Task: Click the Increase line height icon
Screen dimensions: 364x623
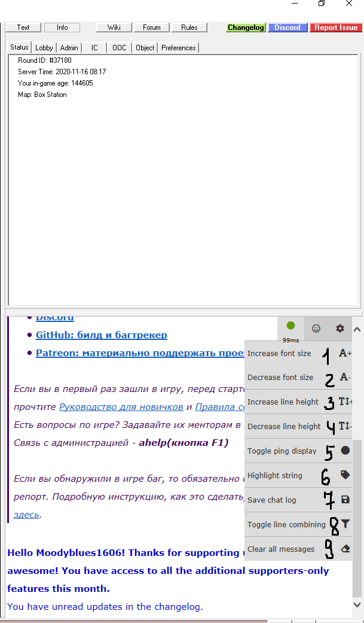Action: coord(345,402)
